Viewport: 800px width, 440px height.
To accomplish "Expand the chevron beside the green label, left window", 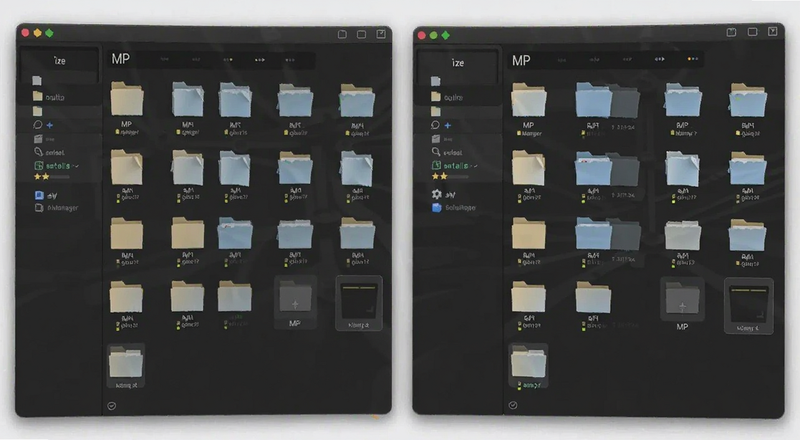I will [76, 166].
